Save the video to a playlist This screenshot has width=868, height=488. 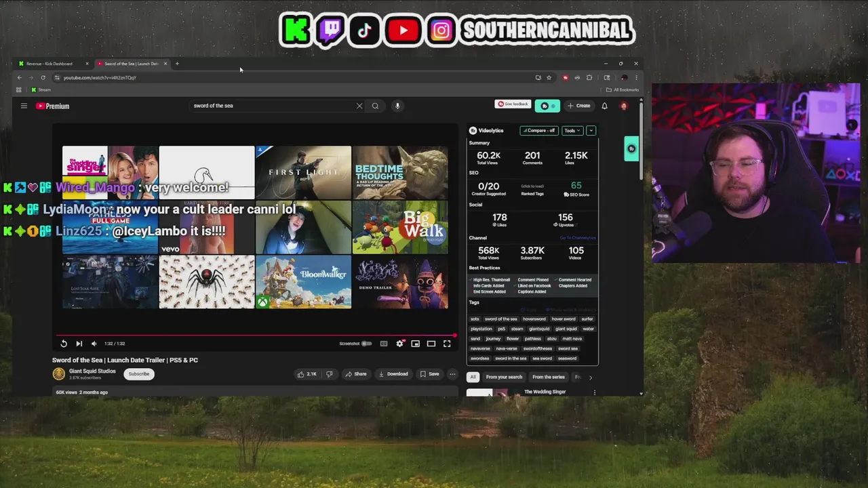click(429, 374)
